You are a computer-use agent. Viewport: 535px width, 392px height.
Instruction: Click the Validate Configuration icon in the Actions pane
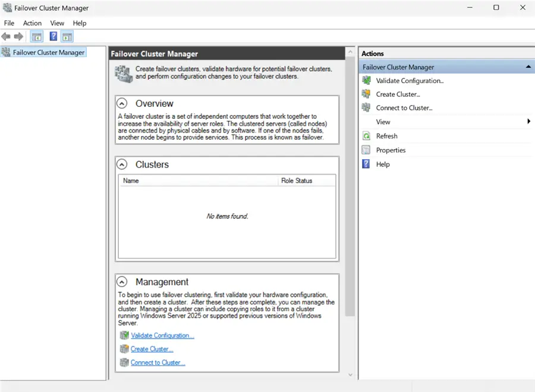pyautogui.click(x=366, y=80)
